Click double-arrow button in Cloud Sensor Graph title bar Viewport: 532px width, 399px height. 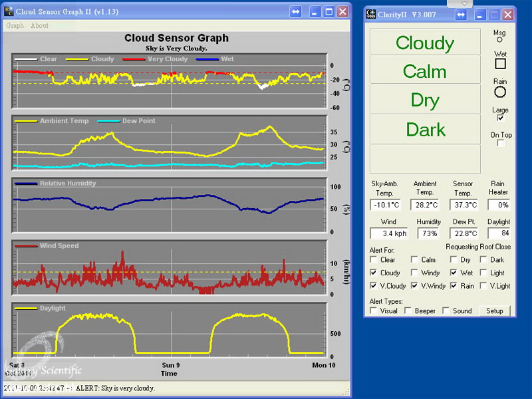pos(297,11)
